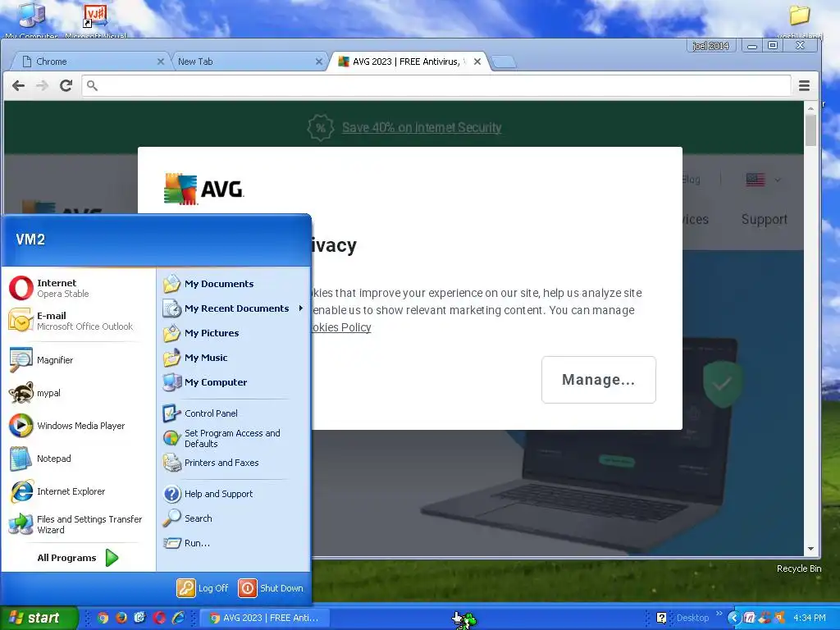Open Magnifier from Start menu
This screenshot has height=630, width=840.
(78, 360)
